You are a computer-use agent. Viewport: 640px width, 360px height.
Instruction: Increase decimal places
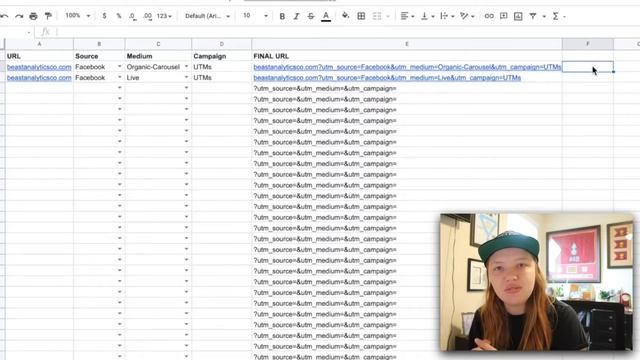tap(147, 16)
